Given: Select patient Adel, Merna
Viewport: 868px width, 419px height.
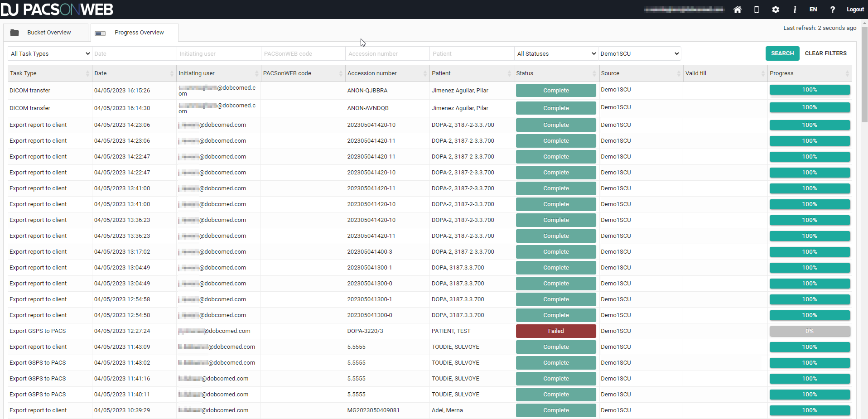Looking at the screenshot, I should click(447, 410).
